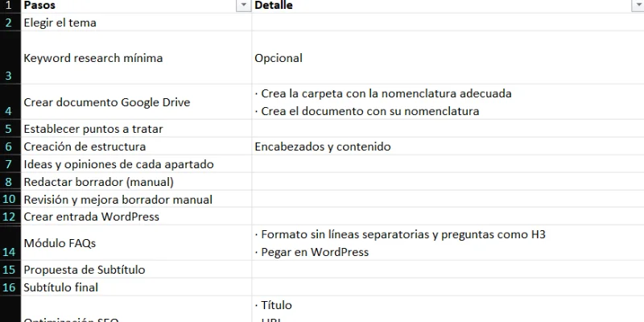Screen dimensions: 644x322
Task: Select row header 16
Action: click(x=10, y=287)
